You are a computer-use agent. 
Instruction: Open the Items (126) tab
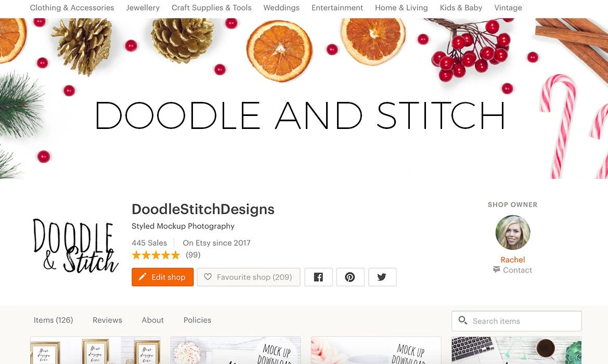point(53,320)
